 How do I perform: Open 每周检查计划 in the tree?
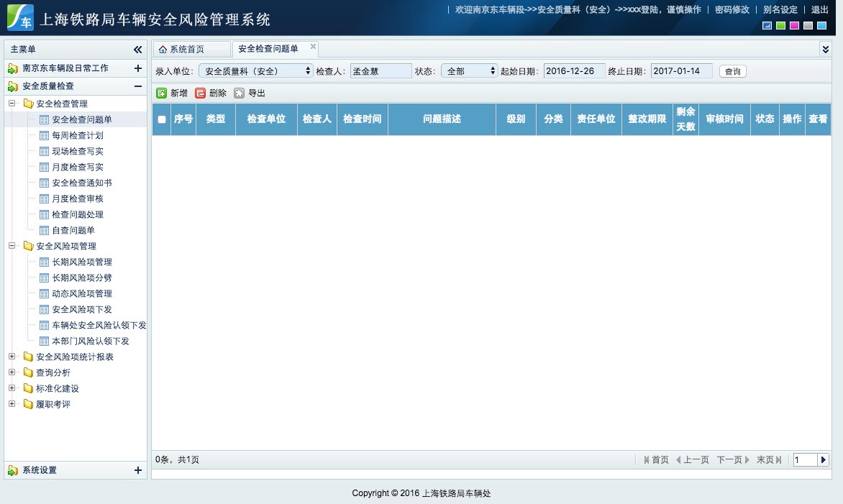77,135
